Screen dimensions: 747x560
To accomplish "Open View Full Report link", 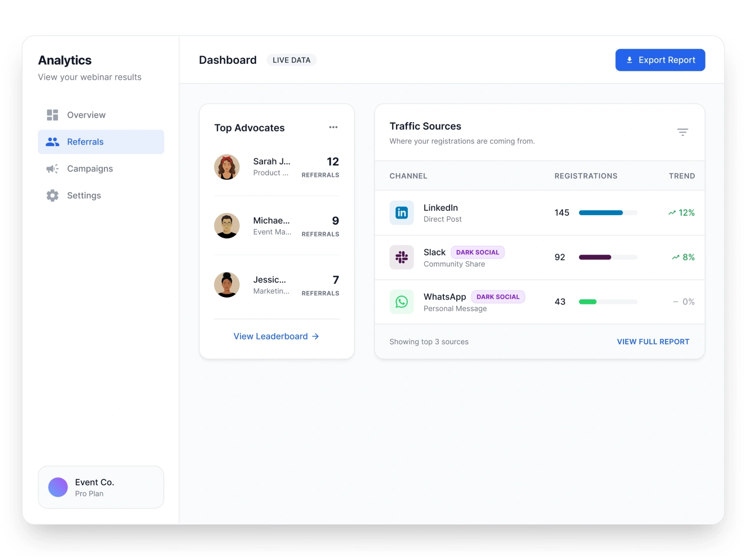I will [653, 341].
